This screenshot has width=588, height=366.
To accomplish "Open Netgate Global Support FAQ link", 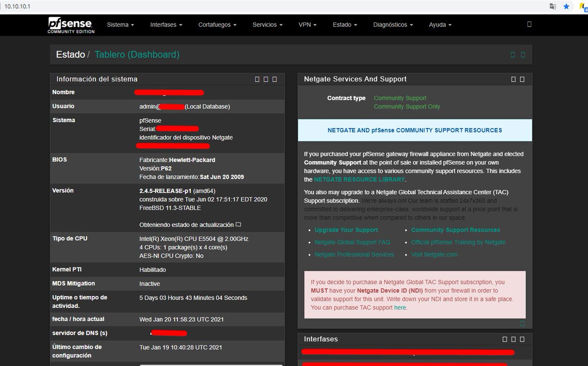I will pos(352,242).
